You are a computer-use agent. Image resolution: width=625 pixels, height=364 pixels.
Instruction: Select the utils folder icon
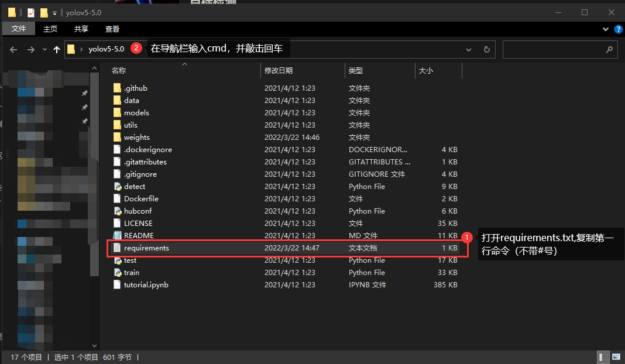(117, 125)
